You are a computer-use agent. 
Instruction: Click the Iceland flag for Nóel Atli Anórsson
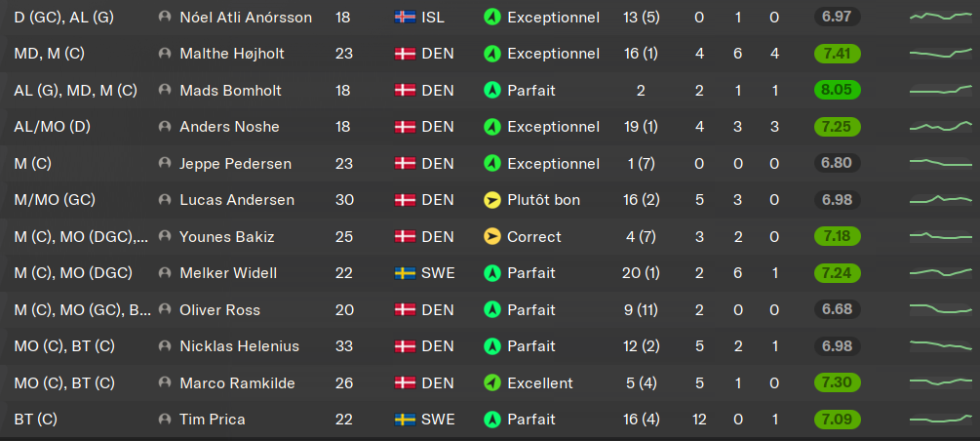point(405,18)
